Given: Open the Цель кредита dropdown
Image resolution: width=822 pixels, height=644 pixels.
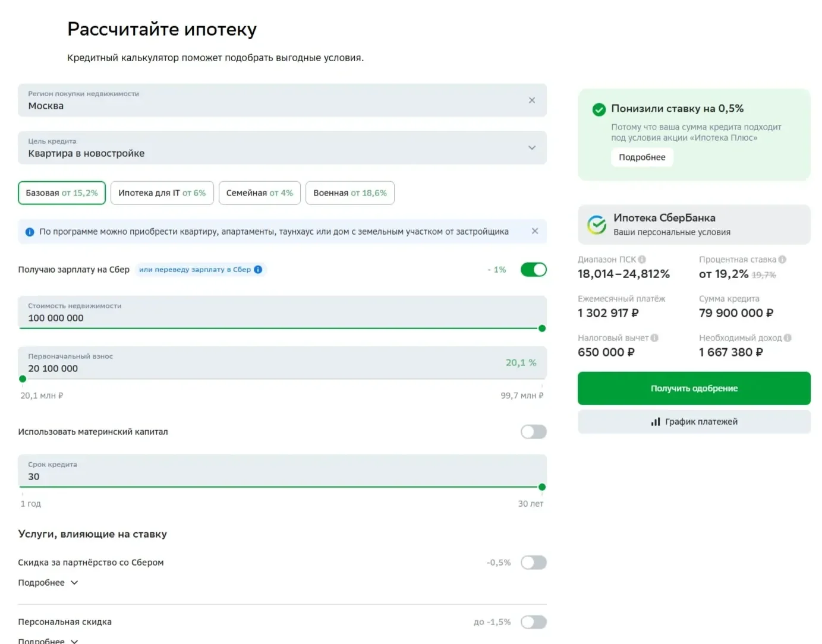Looking at the screenshot, I should pyautogui.click(x=282, y=148).
